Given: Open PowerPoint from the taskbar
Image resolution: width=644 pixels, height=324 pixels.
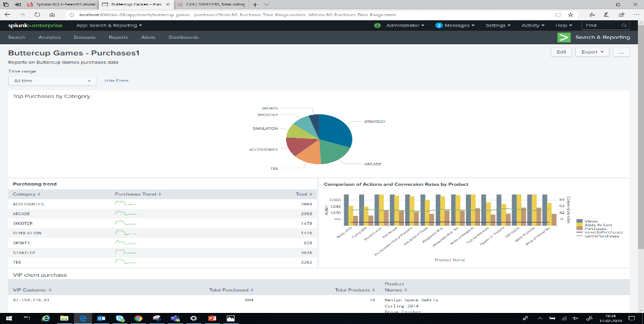Looking at the screenshot, I should tap(212, 318).
